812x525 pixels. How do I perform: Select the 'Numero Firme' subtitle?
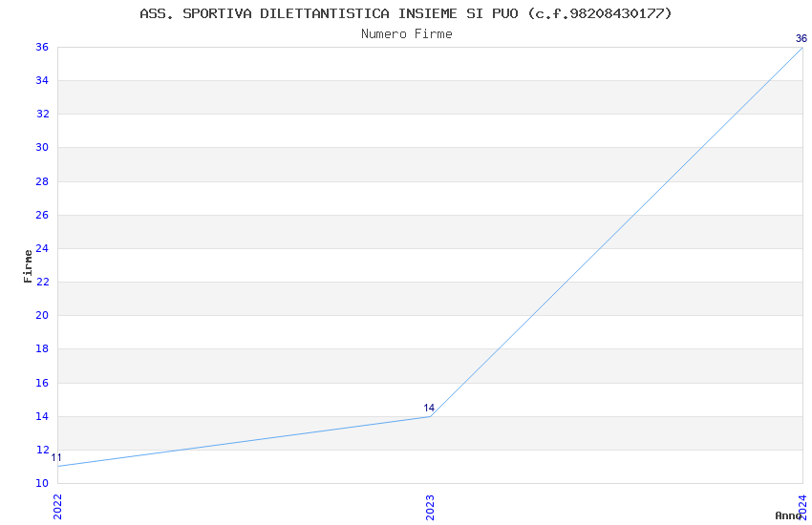tap(407, 34)
